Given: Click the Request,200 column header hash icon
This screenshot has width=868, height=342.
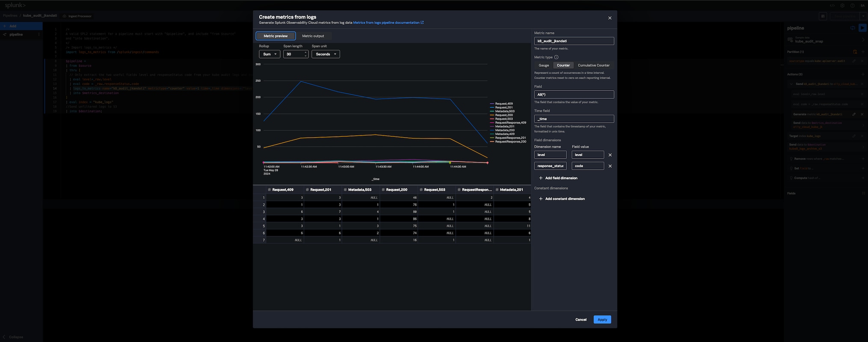Looking at the screenshot, I should (383, 190).
